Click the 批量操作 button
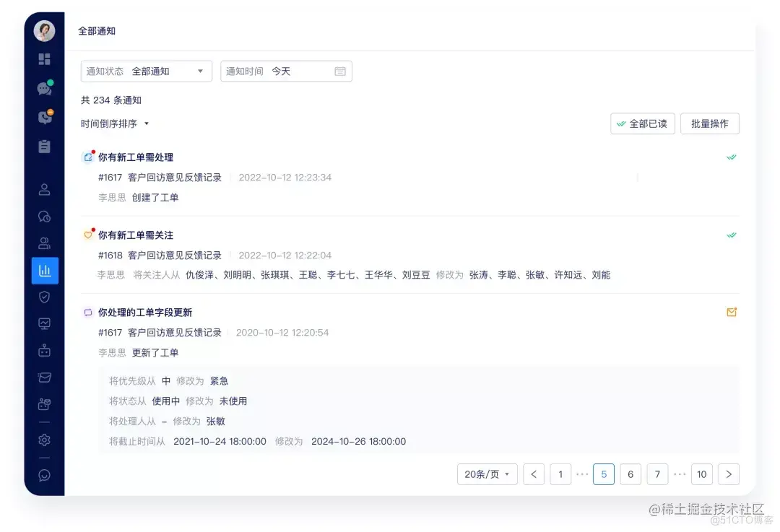 tap(710, 124)
